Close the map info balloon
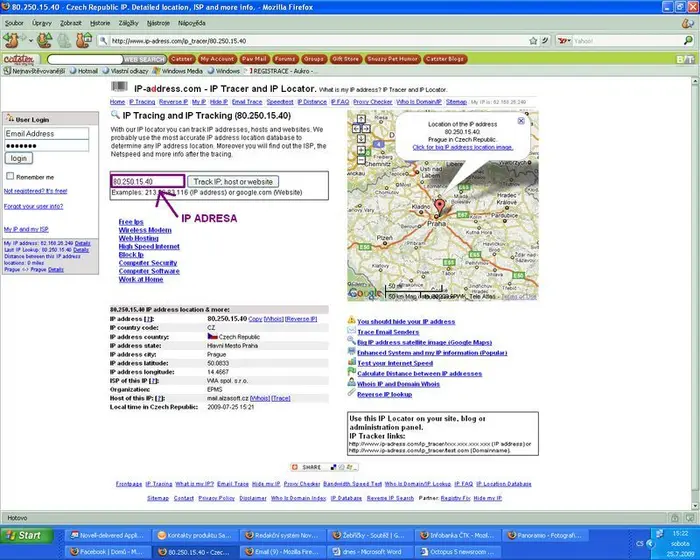Screen dimensions: 700x560 pyautogui.click(x=521, y=121)
